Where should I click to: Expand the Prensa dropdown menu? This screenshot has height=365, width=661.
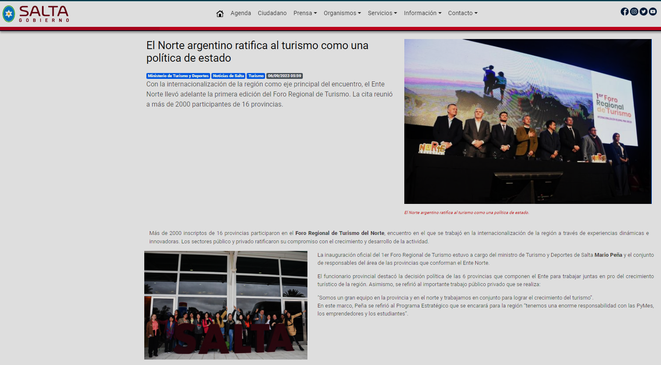(x=305, y=13)
